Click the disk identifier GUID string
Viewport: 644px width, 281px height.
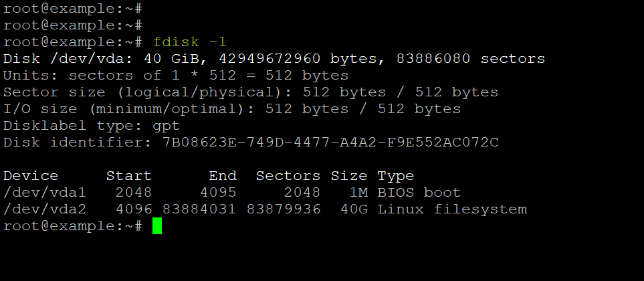(x=330, y=143)
